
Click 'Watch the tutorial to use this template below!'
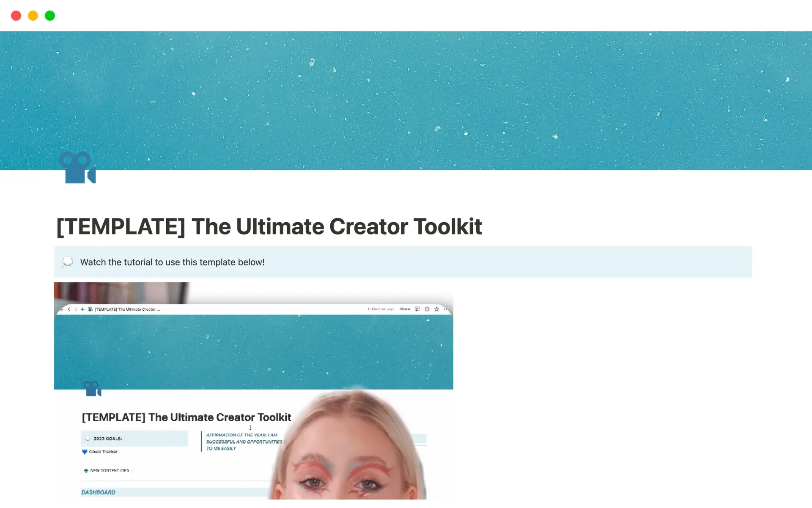coord(172,262)
